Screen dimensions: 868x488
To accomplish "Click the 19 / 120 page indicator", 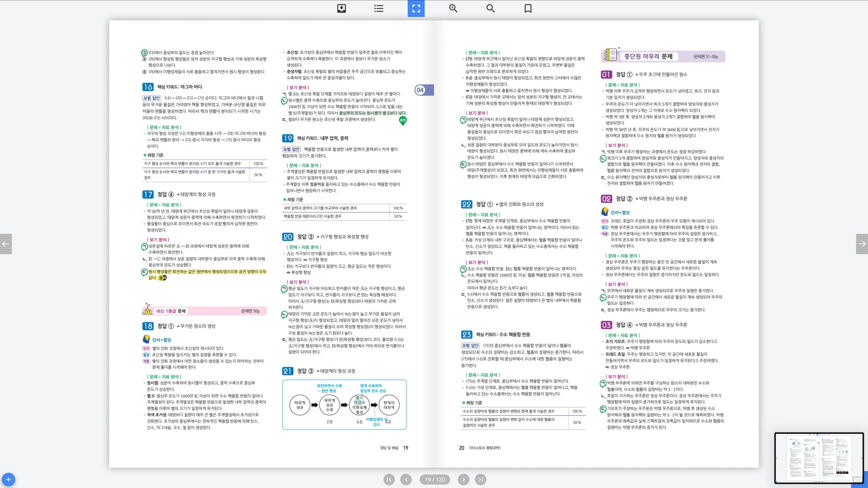I will (x=435, y=479).
